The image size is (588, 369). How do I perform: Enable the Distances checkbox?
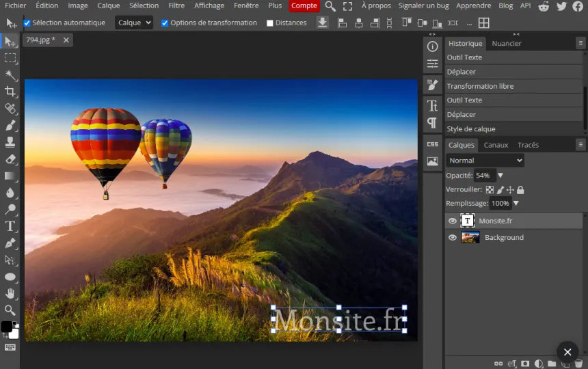coord(269,23)
